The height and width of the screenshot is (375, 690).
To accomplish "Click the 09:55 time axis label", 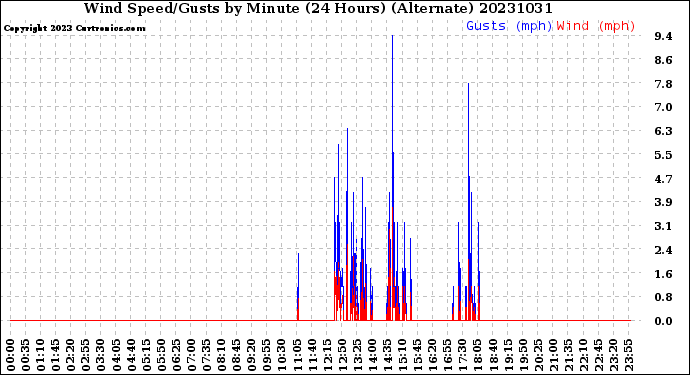I will (x=266, y=354).
